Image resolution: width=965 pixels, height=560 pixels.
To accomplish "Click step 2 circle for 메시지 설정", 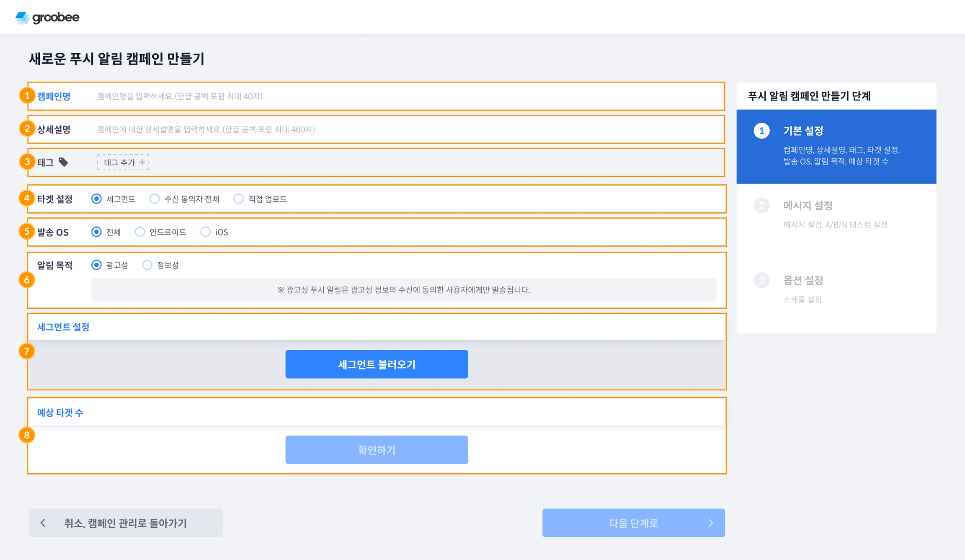I will [761, 206].
